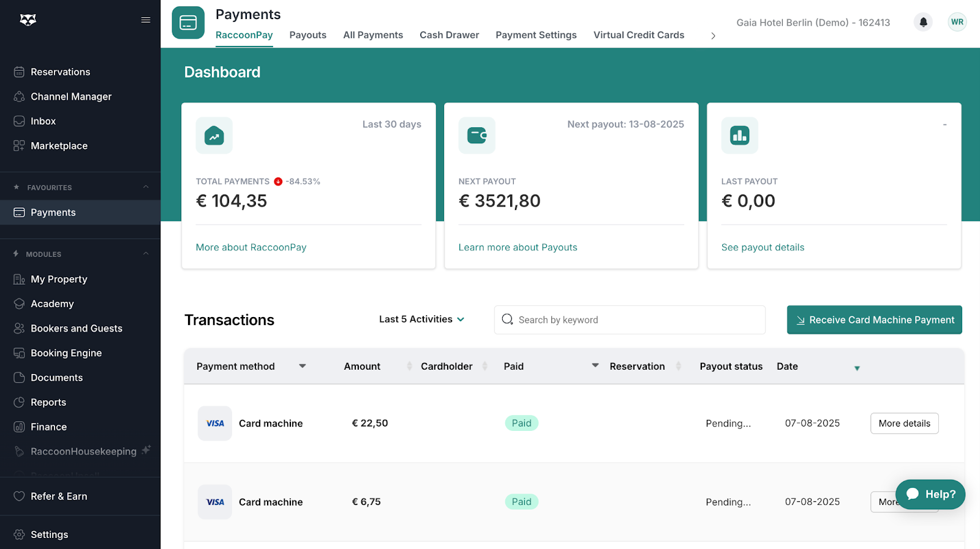
Task: Sort transactions by Reservation arrows
Action: click(678, 366)
